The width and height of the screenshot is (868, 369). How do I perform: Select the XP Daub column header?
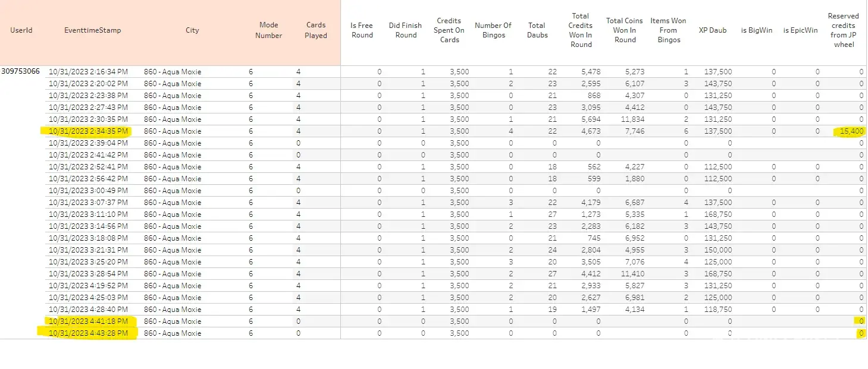(x=712, y=30)
